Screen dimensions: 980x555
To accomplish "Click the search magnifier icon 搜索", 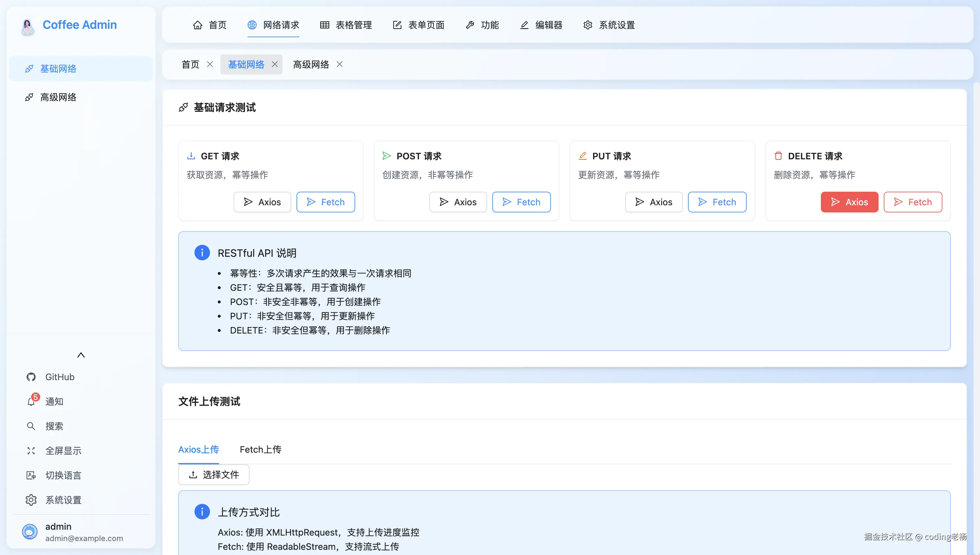I will (x=31, y=426).
